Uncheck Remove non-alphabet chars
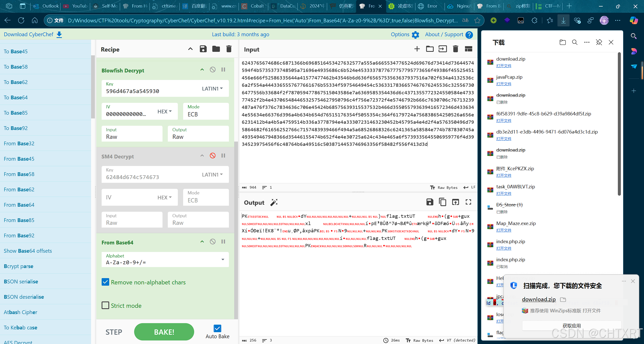644x344 pixels. [x=105, y=282]
